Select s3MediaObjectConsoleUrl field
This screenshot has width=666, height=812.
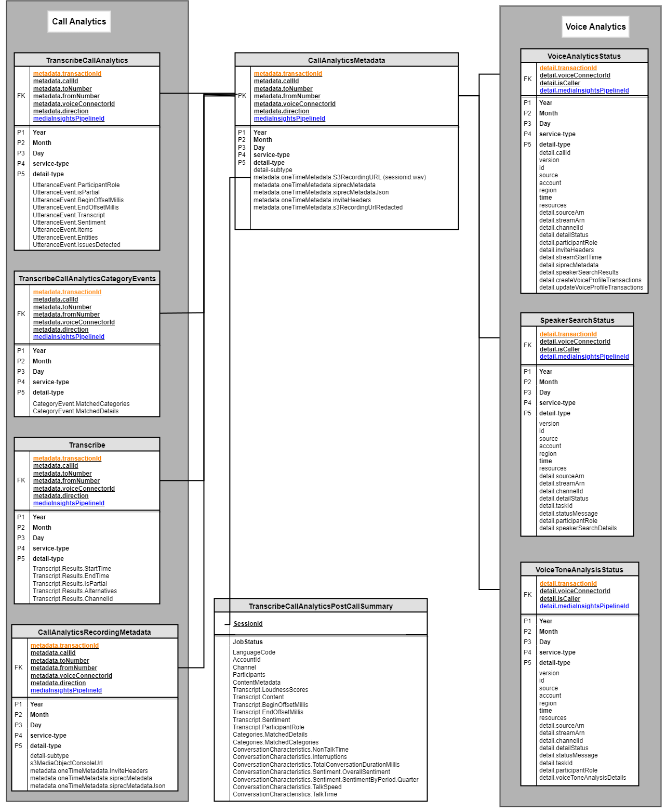pyautogui.click(x=66, y=763)
